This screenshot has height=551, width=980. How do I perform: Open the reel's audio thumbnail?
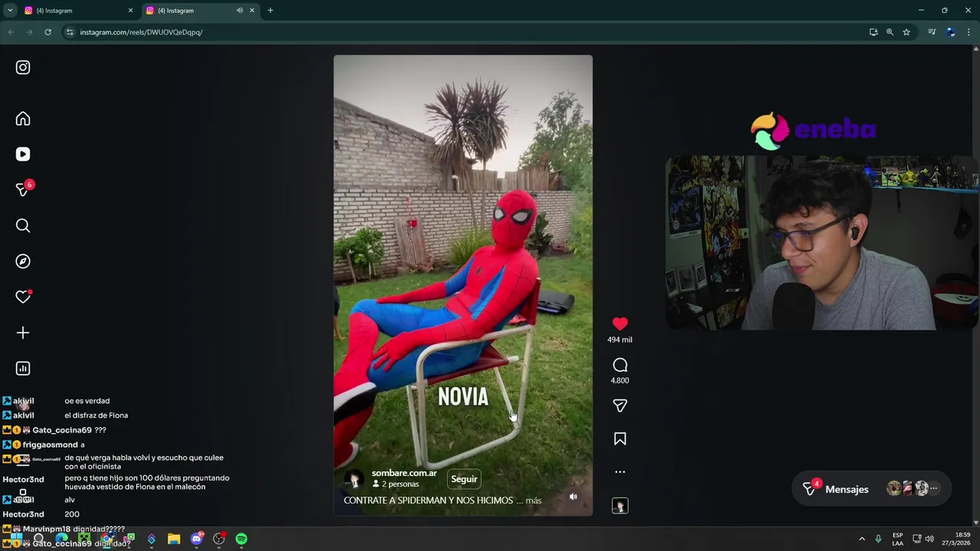[620, 506]
